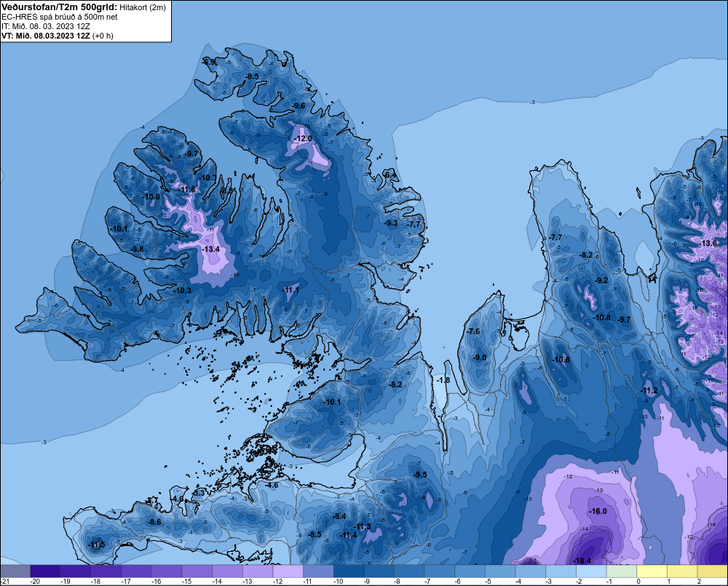Click the '0' legend scale label
Image resolution: width=728 pixels, height=586 pixels.
(638, 582)
